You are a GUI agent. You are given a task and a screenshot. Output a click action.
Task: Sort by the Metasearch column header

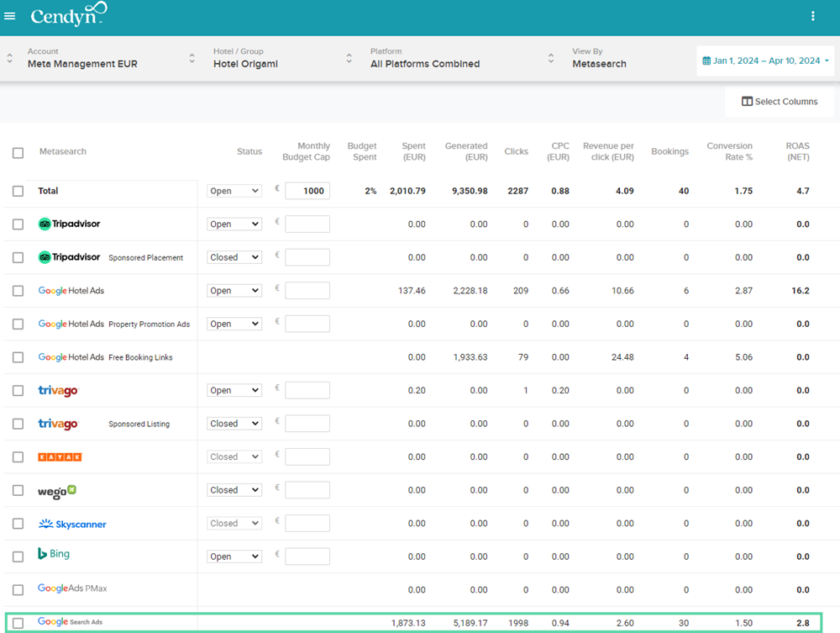point(63,151)
